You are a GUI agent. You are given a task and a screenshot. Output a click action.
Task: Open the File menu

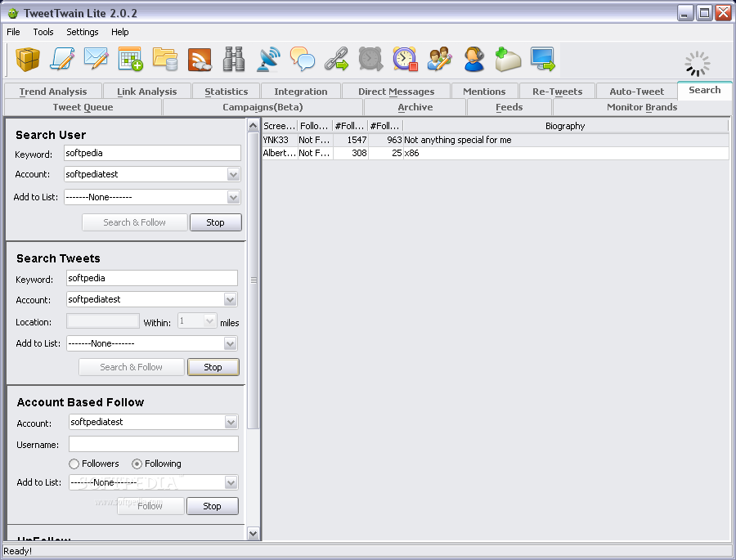coord(13,32)
